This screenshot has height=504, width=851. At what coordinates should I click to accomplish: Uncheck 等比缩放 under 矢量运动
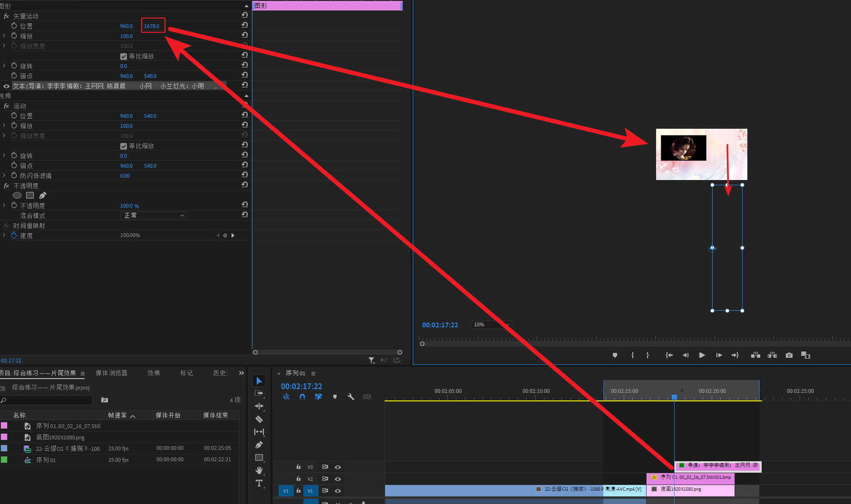124,56
